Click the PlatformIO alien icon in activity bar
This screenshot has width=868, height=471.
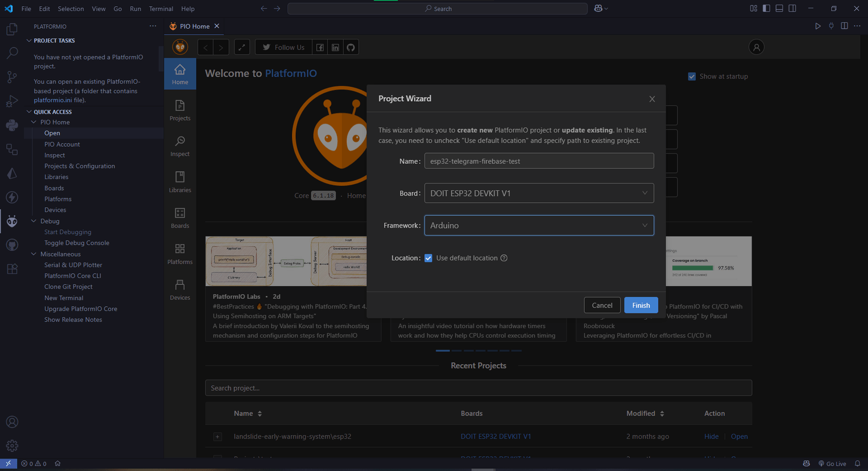pyautogui.click(x=11, y=221)
